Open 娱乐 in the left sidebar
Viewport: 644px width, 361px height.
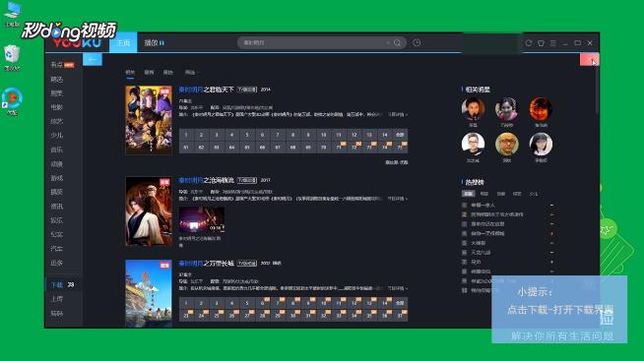click(57, 220)
